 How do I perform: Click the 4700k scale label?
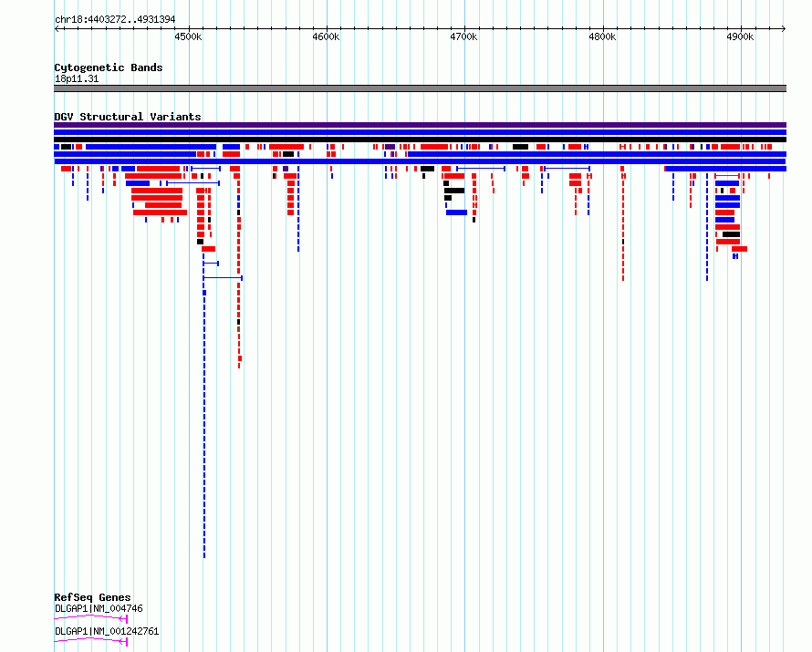point(463,36)
